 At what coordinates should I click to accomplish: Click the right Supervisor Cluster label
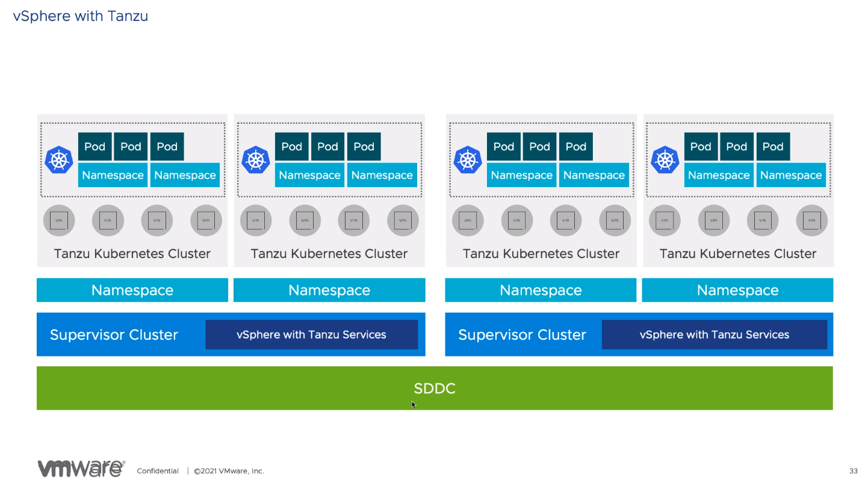point(522,335)
